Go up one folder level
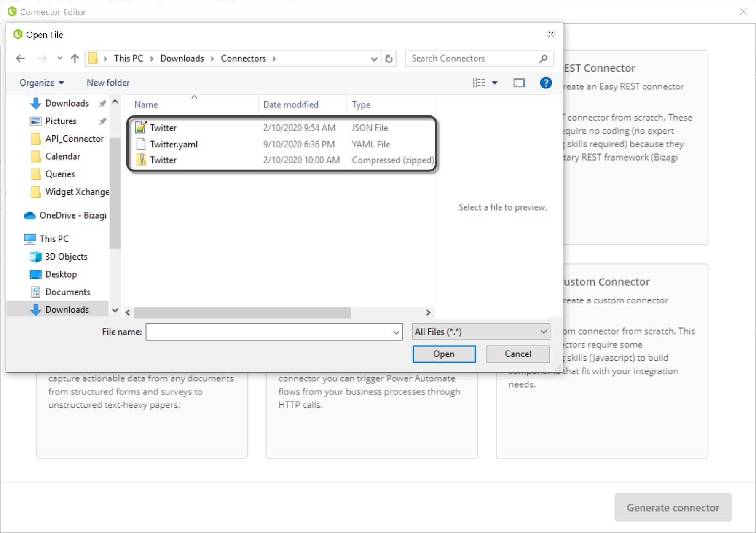Image resolution: width=756 pixels, height=533 pixels. 75,59
